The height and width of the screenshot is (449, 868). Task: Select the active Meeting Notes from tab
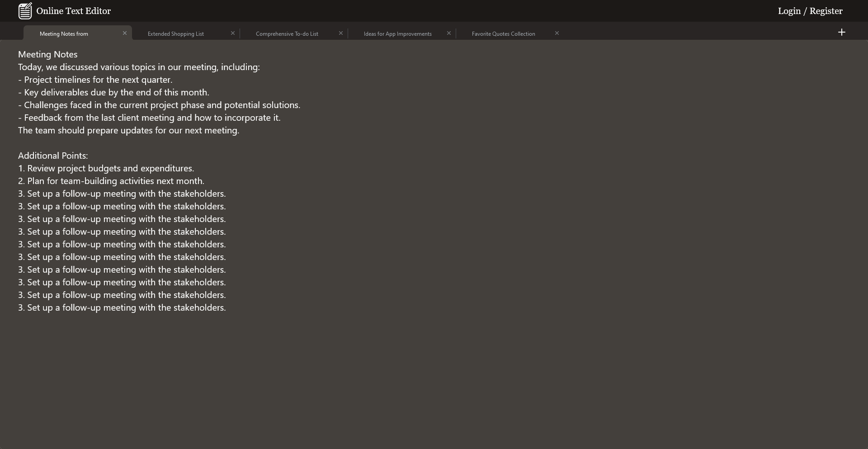coord(64,34)
